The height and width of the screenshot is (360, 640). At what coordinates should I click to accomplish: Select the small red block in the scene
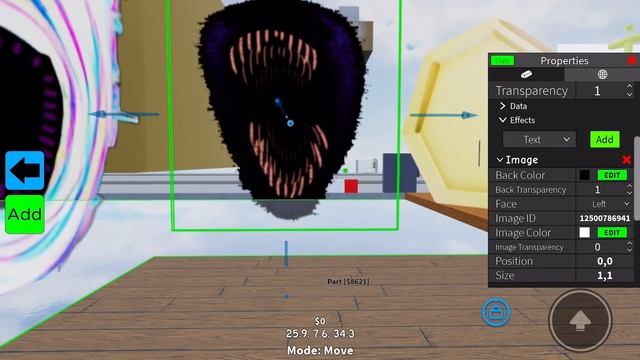click(351, 186)
